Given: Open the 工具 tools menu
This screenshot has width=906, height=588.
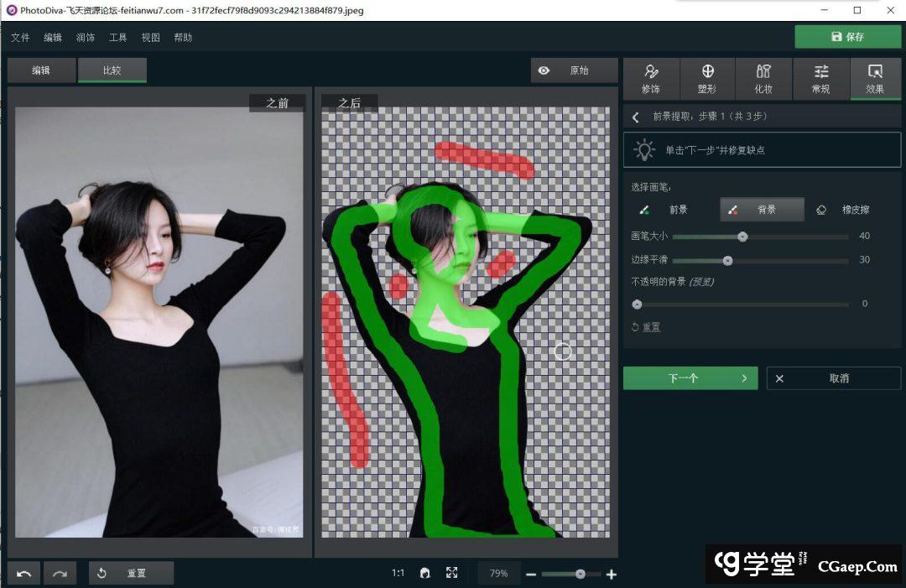Looking at the screenshot, I should coord(117,38).
